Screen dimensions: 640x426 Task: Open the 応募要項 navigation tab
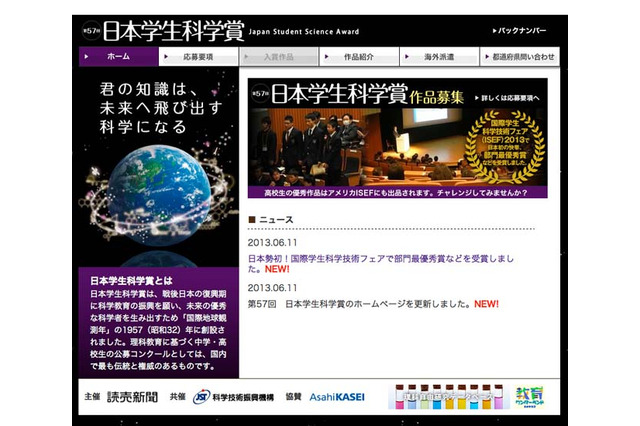coord(198,57)
